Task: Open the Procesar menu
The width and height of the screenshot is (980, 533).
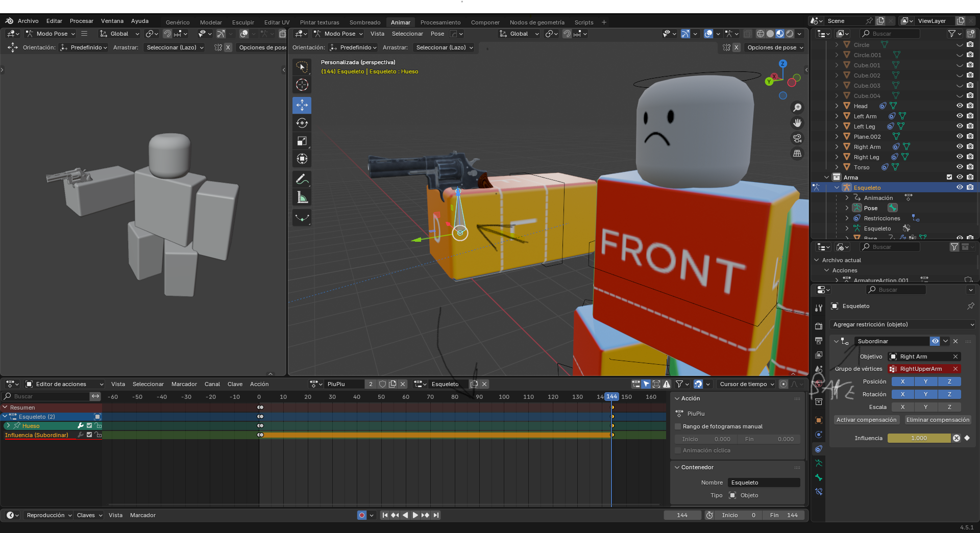Action: (x=82, y=21)
